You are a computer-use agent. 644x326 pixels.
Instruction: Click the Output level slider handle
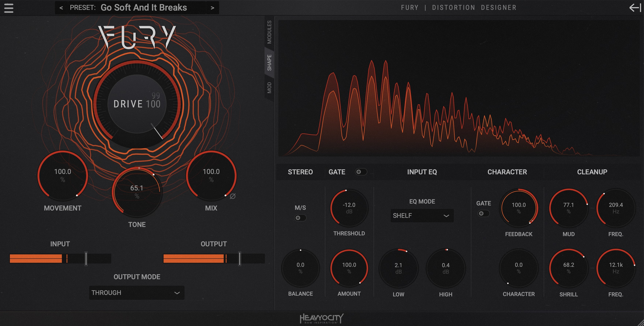(x=239, y=259)
